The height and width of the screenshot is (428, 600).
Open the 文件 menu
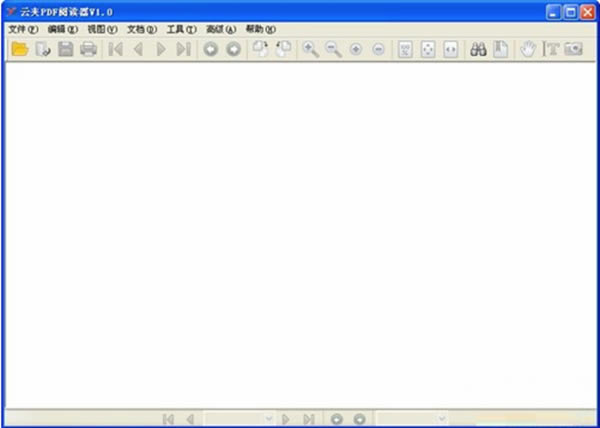pyautogui.click(x=23, y=29)
